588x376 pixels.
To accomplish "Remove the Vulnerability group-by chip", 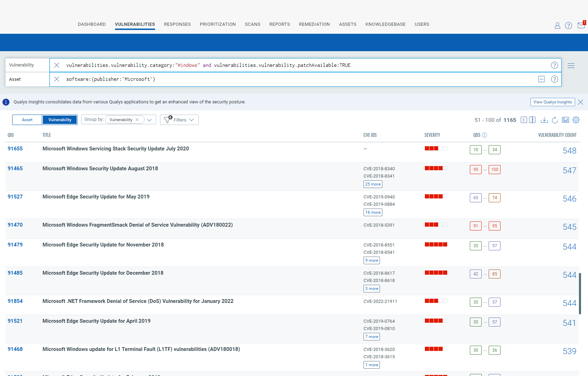I will (137, 120).
